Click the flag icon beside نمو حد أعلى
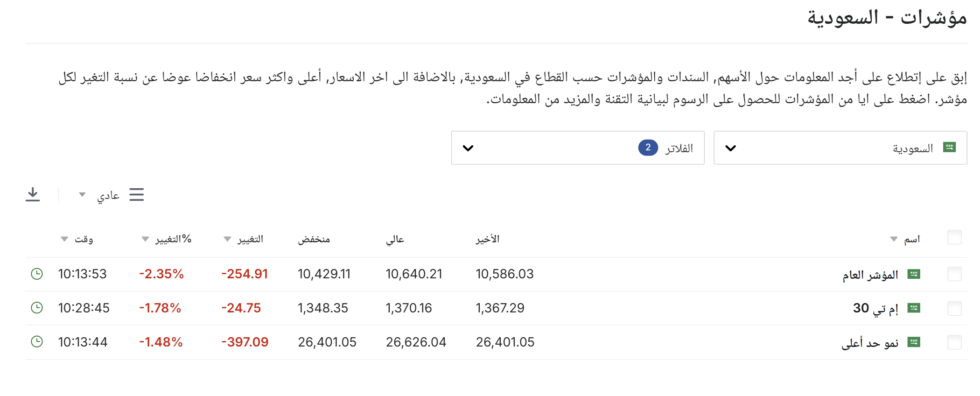 coord(914,342)
